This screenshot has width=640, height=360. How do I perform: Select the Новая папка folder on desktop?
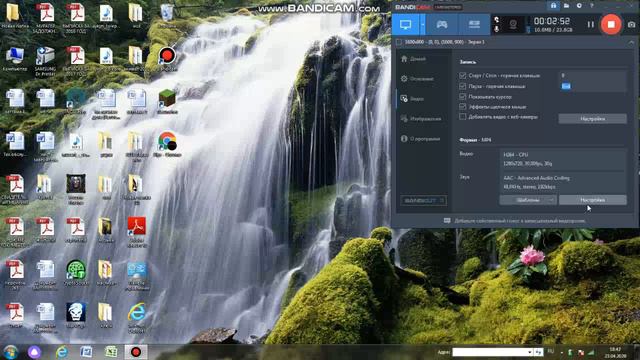(x=15, y=16)
